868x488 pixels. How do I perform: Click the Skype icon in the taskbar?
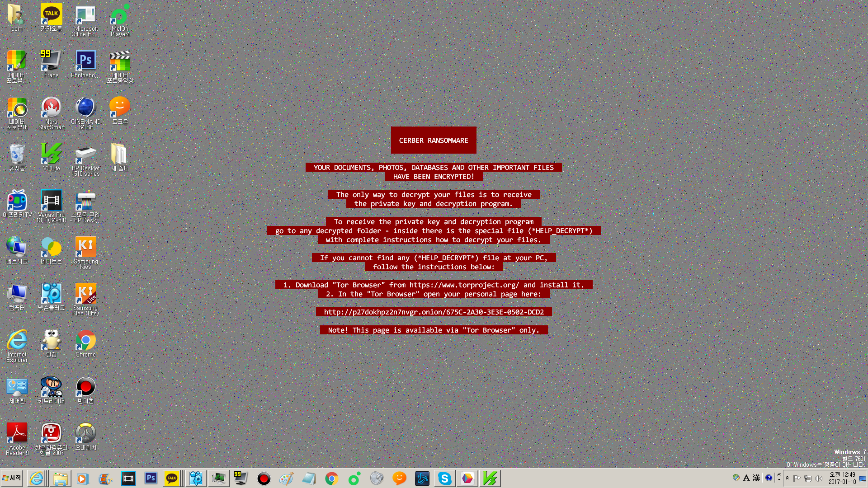pyautogui.click(x=444, y=479)
